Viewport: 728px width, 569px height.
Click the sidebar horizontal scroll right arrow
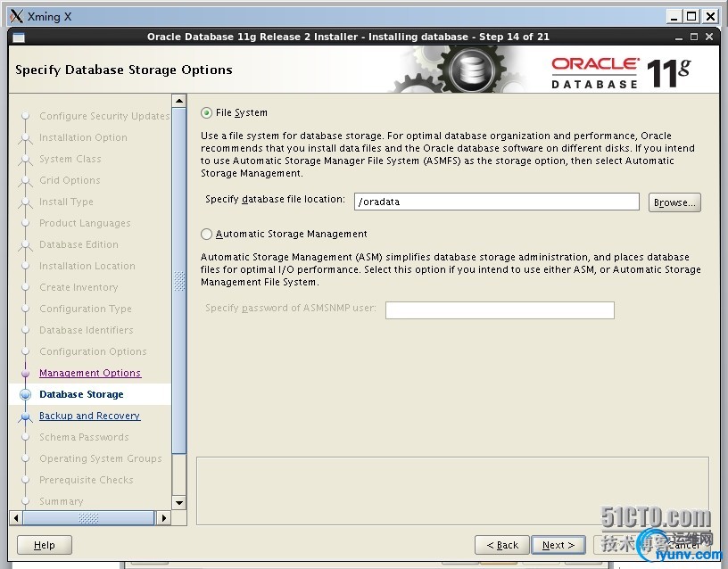163,517
